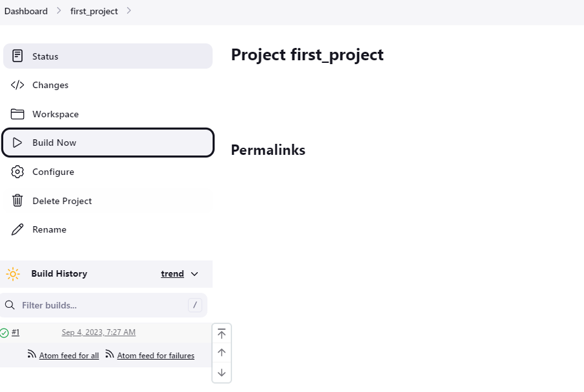The image size is (584, 392).
Task: Expand the Build History chevron
Action: [x=194, y=274]
